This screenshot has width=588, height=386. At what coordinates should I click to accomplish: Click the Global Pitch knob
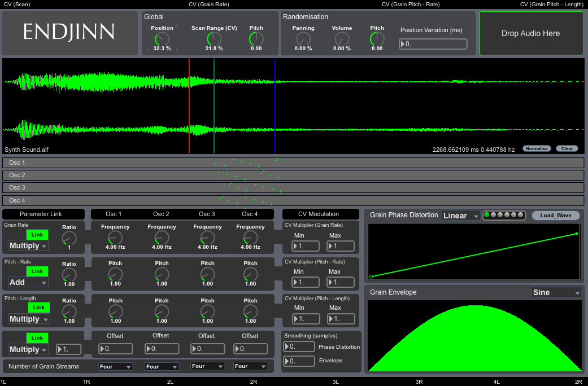pyautogui.click(x=256, y=39)
